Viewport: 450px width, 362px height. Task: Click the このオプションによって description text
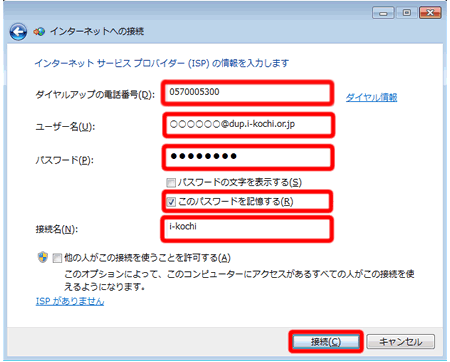239,280
